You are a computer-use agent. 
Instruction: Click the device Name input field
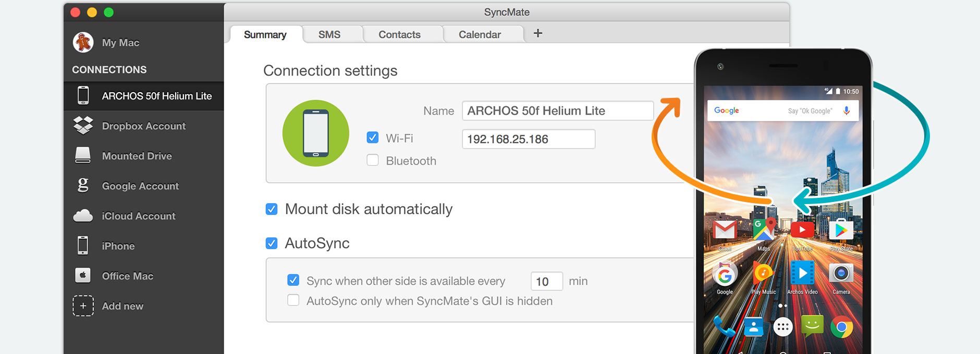pyautogui.click(x=558, y=111)
